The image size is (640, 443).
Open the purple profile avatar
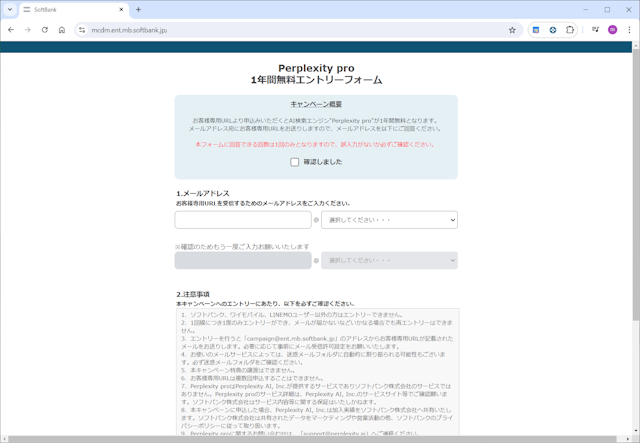click(x=612, y=30)
